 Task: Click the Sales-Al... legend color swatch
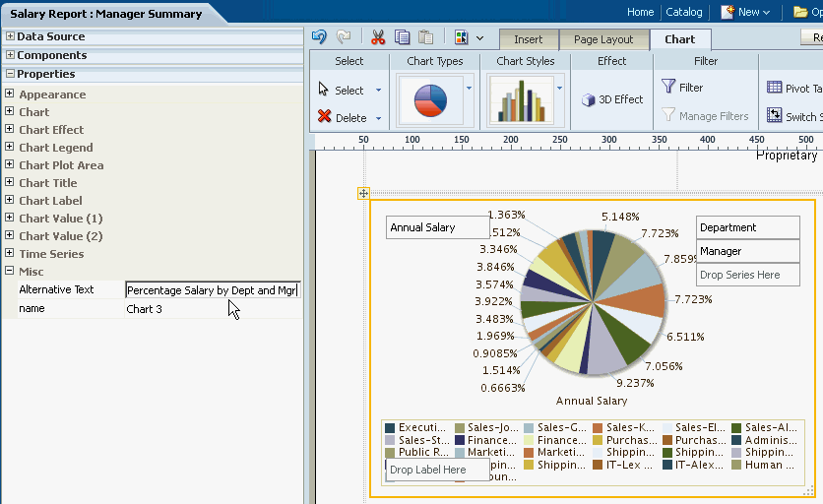736,428
